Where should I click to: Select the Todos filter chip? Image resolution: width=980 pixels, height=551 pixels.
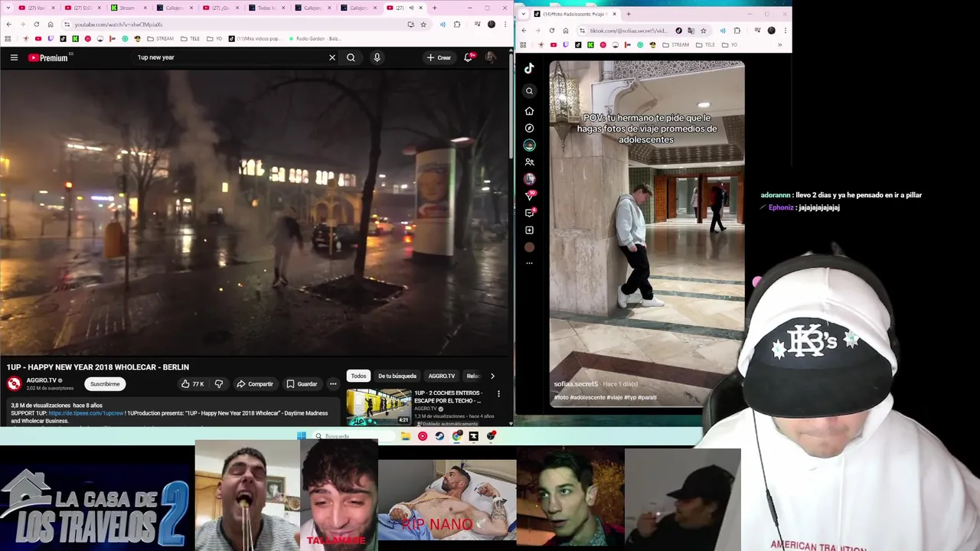[358, 376]
